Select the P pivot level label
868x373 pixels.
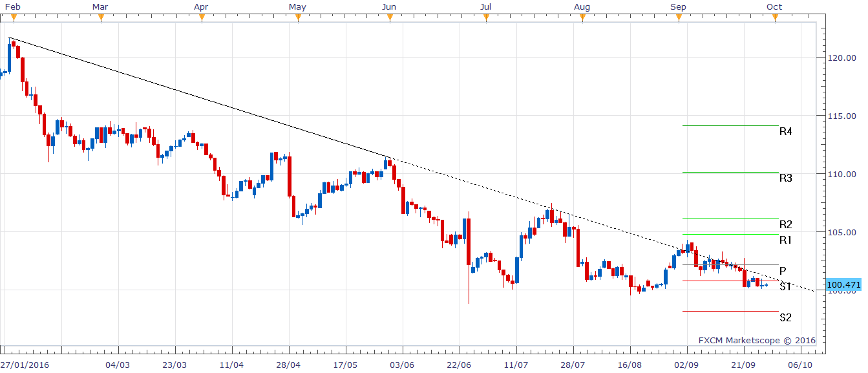(x=783, y=271)
